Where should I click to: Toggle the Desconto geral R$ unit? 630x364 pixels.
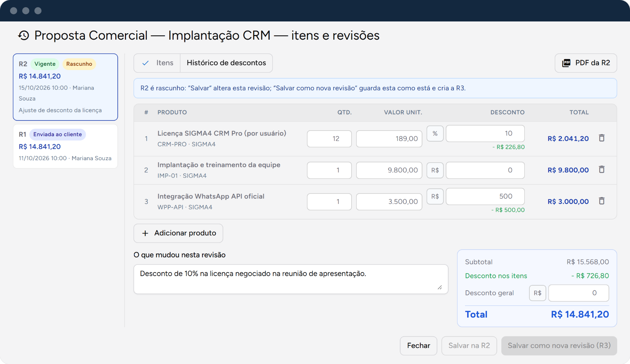click(x=538, y=293)
